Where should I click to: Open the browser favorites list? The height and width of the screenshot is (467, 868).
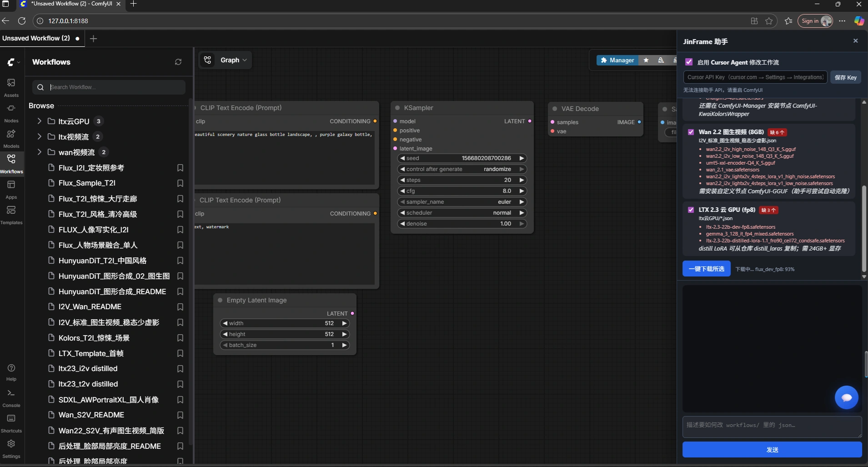pyautogui.click(x=788, y=21)
